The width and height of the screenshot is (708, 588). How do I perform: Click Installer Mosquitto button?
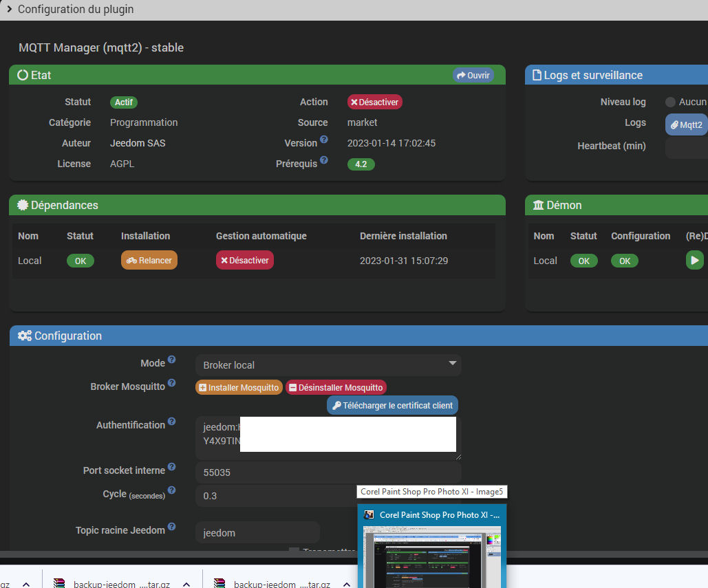pos(239,388)
